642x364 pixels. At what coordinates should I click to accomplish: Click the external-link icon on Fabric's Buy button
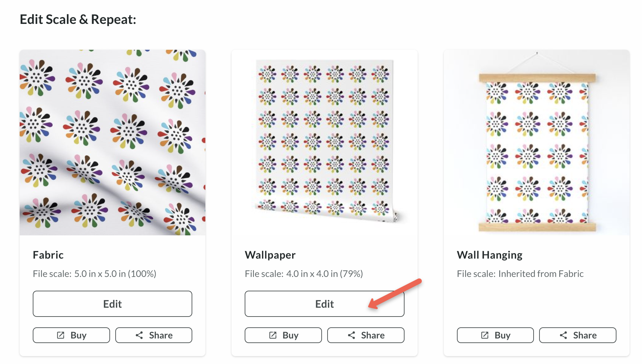tap(61, 335)
